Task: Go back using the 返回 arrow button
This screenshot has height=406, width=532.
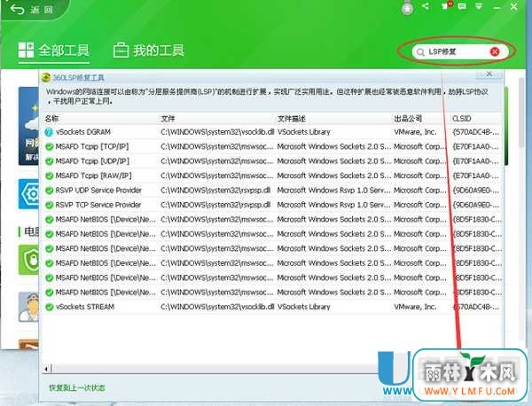Action: 32,10
